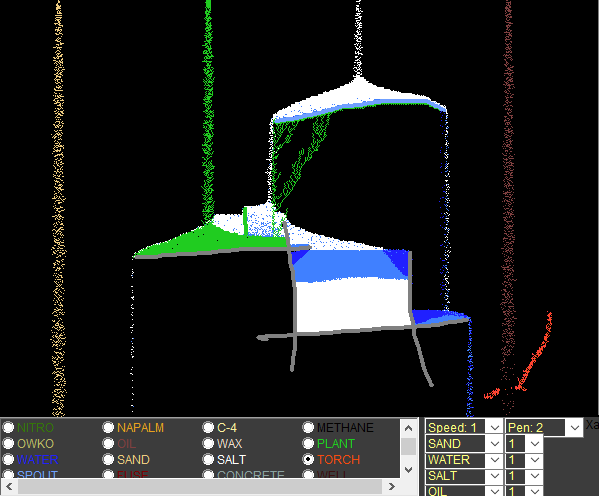This screenshot has width=599, height=496.
Task: Click the horizontal scrollbar left arrow
Action: pyautogui.click(x=9, y=486)
